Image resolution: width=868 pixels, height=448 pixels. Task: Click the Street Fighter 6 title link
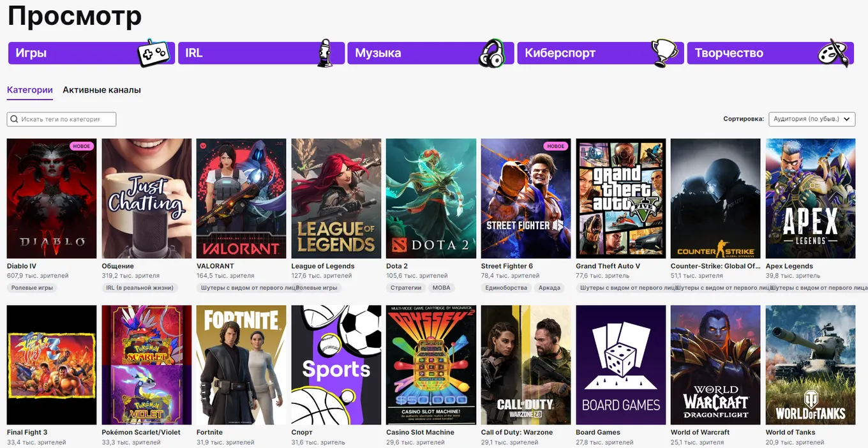pyautogui.click(x=507, y=266)
